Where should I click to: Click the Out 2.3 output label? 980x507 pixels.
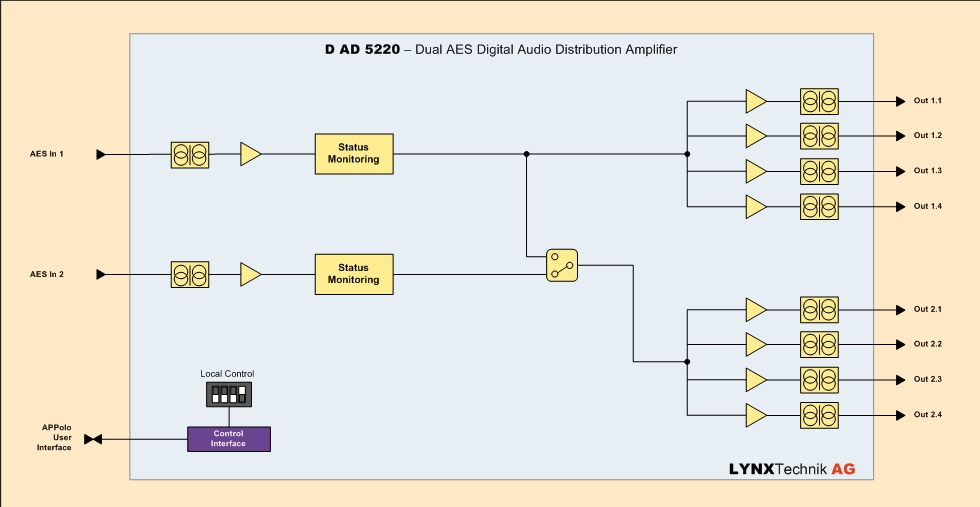coord(927,379)
